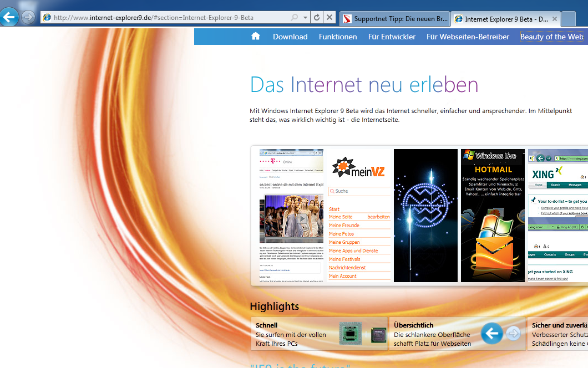Click the Sicher und zuverlässig highlight card

(557, 334)
